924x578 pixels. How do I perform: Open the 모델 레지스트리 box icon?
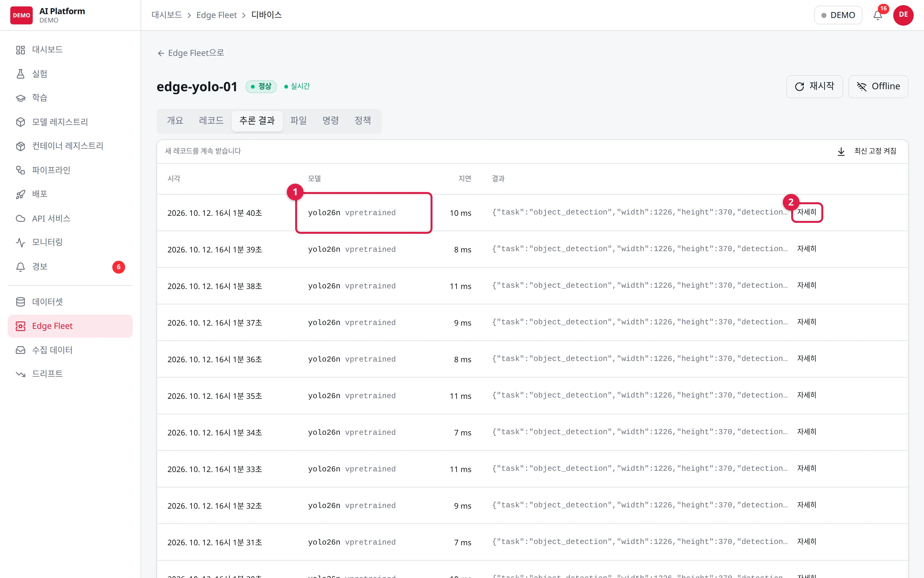coord(21,122)
